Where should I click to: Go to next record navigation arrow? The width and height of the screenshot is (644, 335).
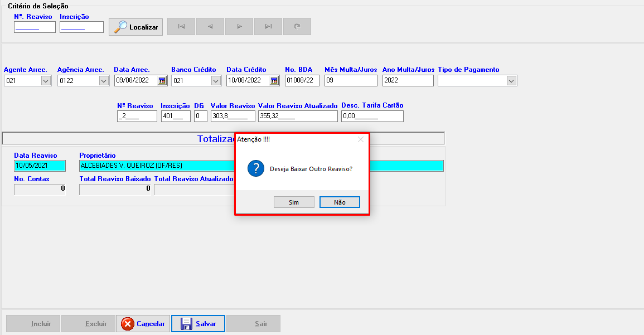239,27
